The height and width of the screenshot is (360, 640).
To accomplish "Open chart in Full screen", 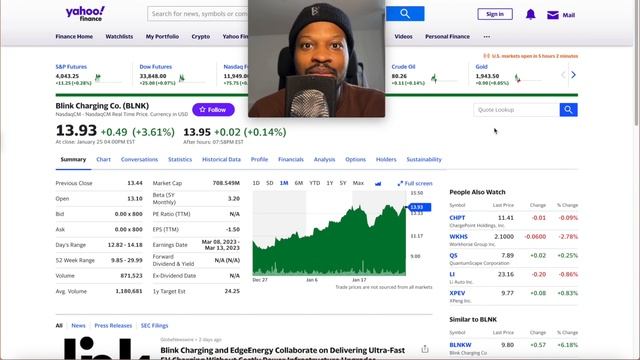I will [x=415, y=183].
